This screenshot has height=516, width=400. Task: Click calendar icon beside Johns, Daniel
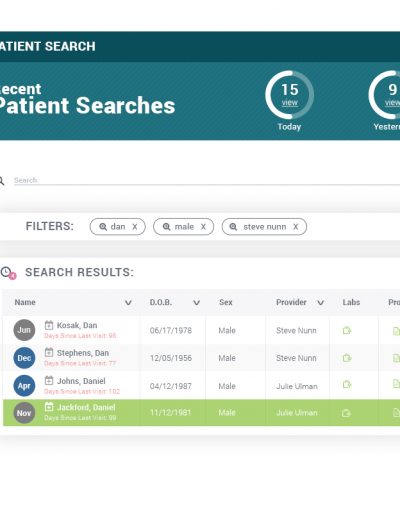click(49, 380)
